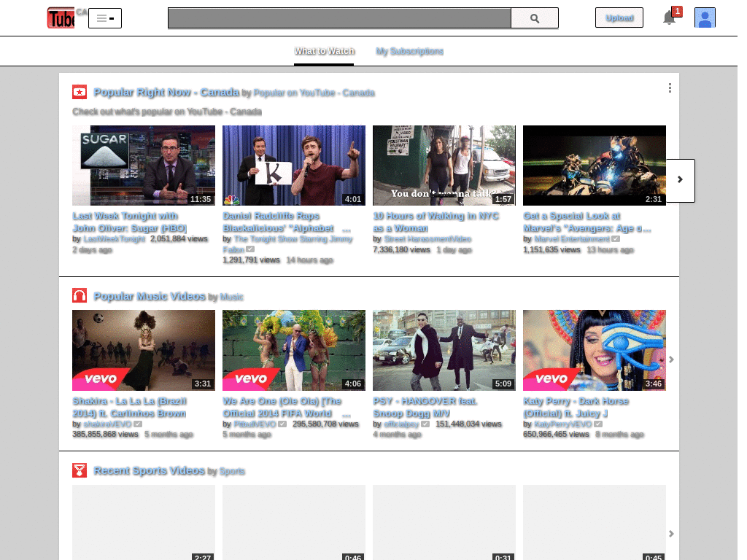The image size is (747, 560).
Task: Open the account avatar menu
Action: [705, 18]
